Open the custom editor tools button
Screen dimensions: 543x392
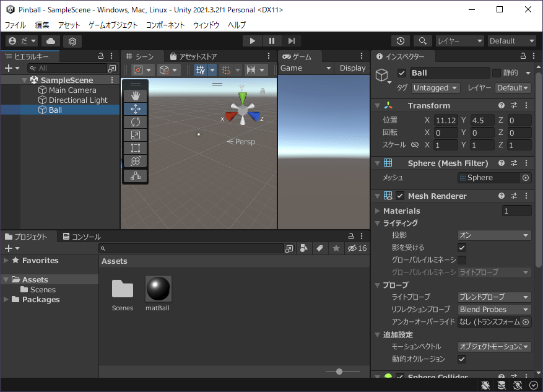[x=136, y=176]
